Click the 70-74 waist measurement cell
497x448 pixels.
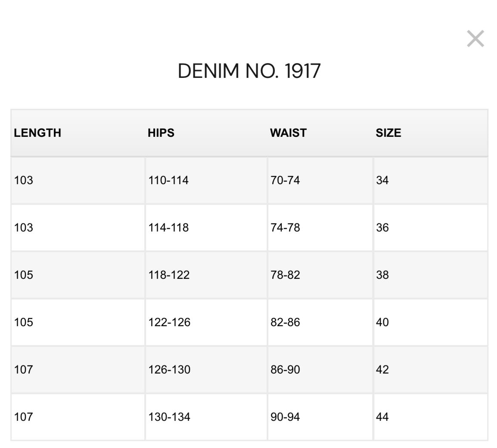click(285, 180)
